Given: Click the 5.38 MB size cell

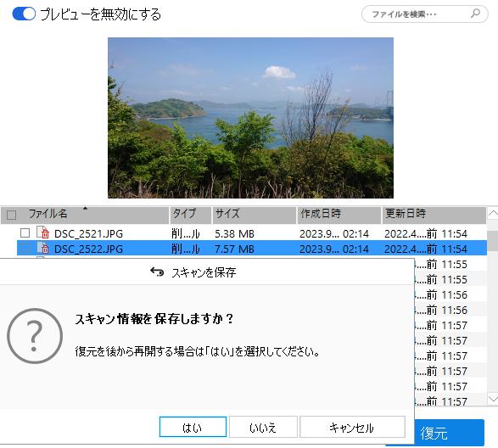Looking at the screenshot, I should pyautogui.click(x=235, y=234).
